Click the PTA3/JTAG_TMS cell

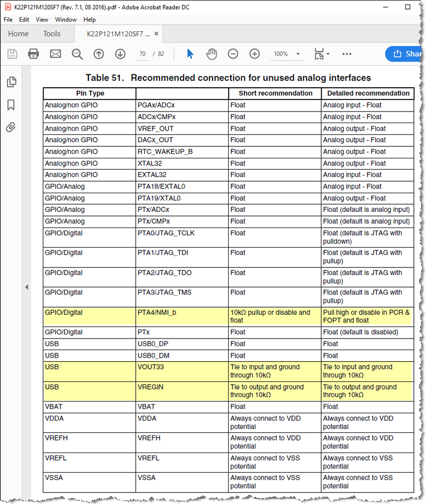click(182, 296)
